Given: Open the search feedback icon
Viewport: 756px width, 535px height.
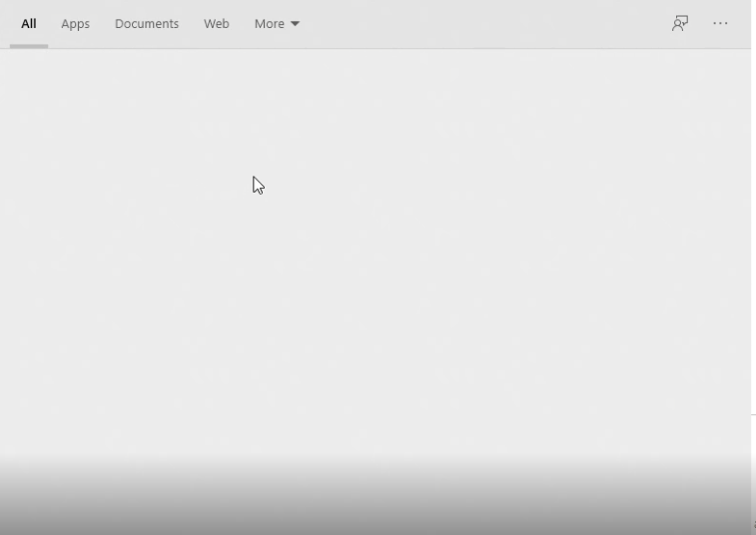Looking at the screenshot, I should [680, 23].
